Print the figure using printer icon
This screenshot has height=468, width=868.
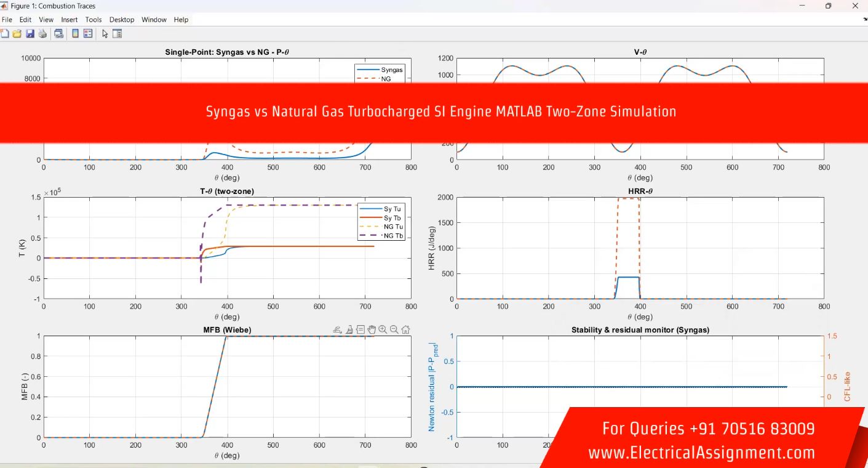[x=42, y=34]
